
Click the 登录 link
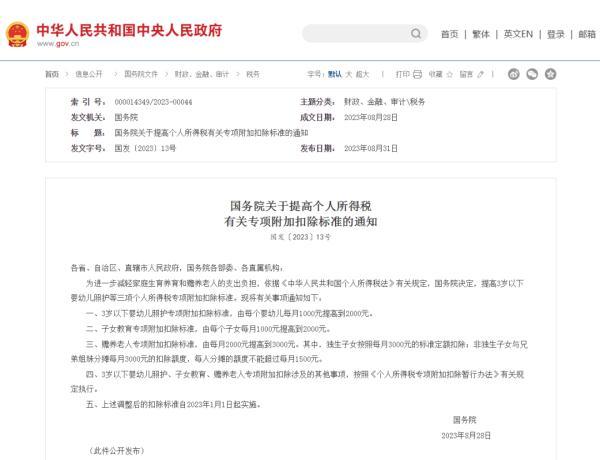[x=556, y=34]
